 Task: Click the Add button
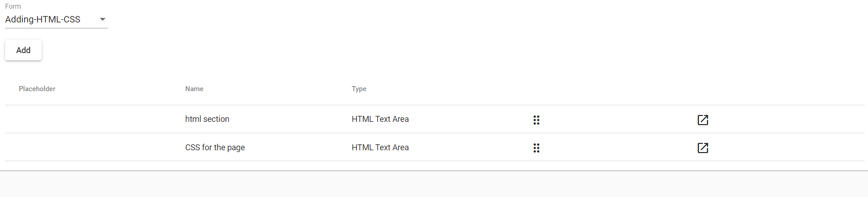pos(23,50)
